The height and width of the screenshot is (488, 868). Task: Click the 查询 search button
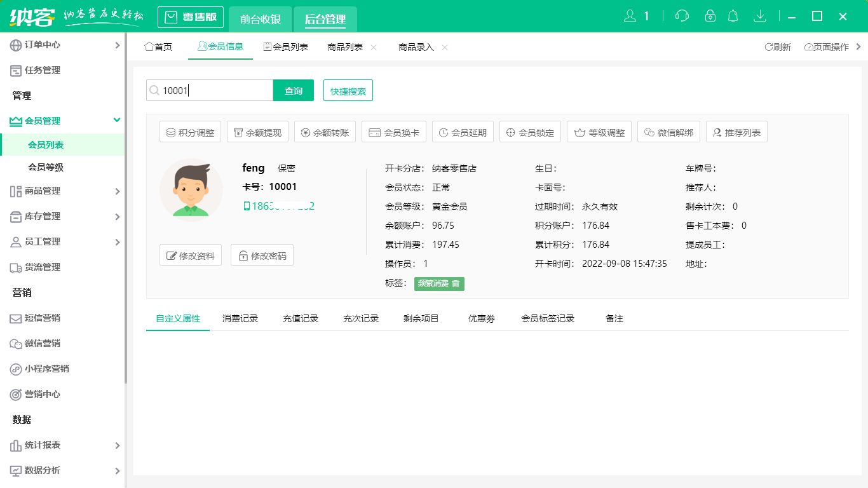point(293,90)
